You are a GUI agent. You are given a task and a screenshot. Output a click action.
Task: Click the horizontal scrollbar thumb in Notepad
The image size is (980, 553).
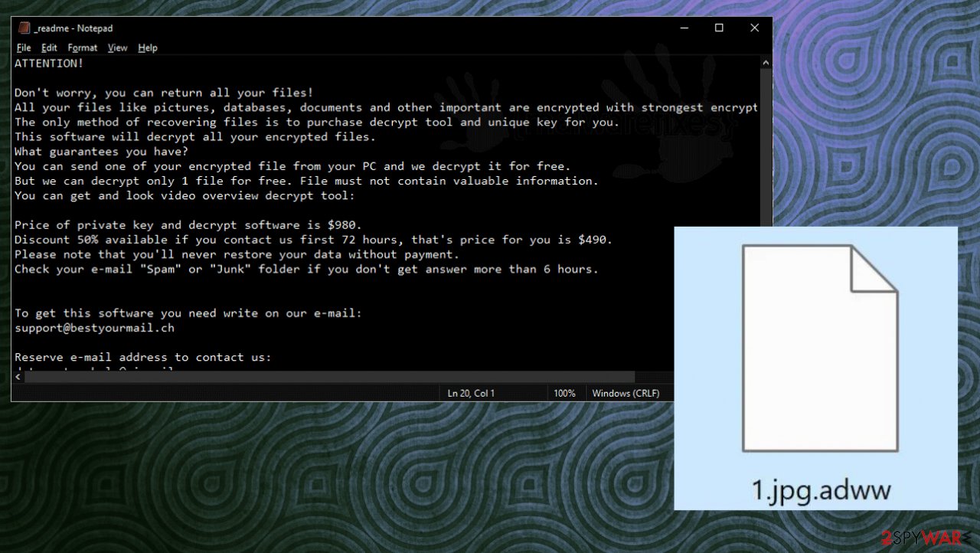click(x=331, y=378)
